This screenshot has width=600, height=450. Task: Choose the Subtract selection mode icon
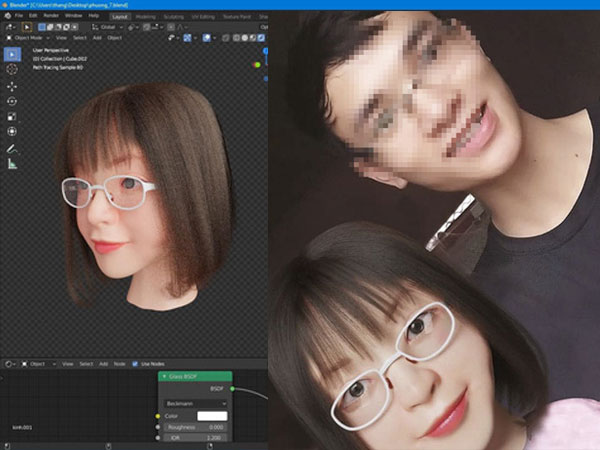coord(58,27)
